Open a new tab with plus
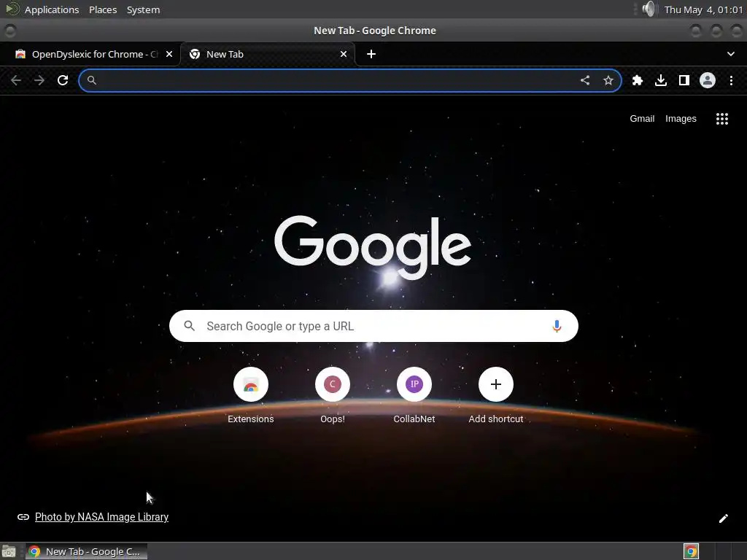 coord(371,54)
